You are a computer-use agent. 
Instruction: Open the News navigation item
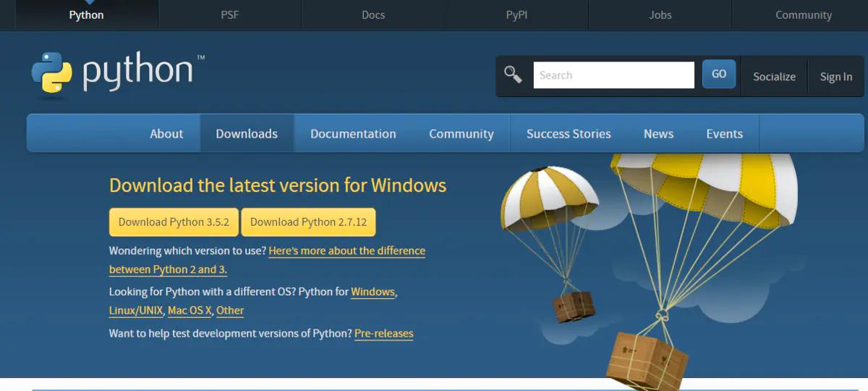pyautogui.click(x=658, y=134)
